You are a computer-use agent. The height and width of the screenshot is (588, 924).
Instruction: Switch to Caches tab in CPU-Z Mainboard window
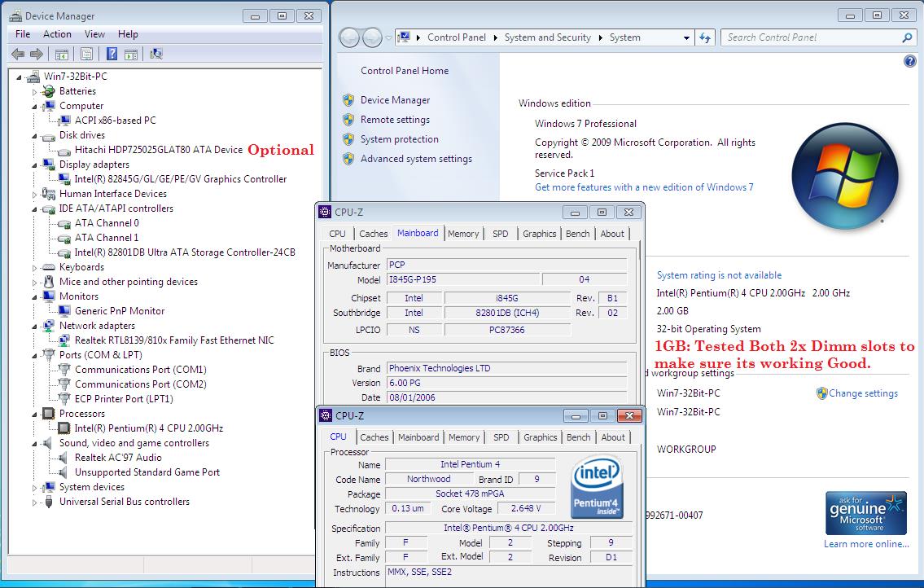pos(374,234)
